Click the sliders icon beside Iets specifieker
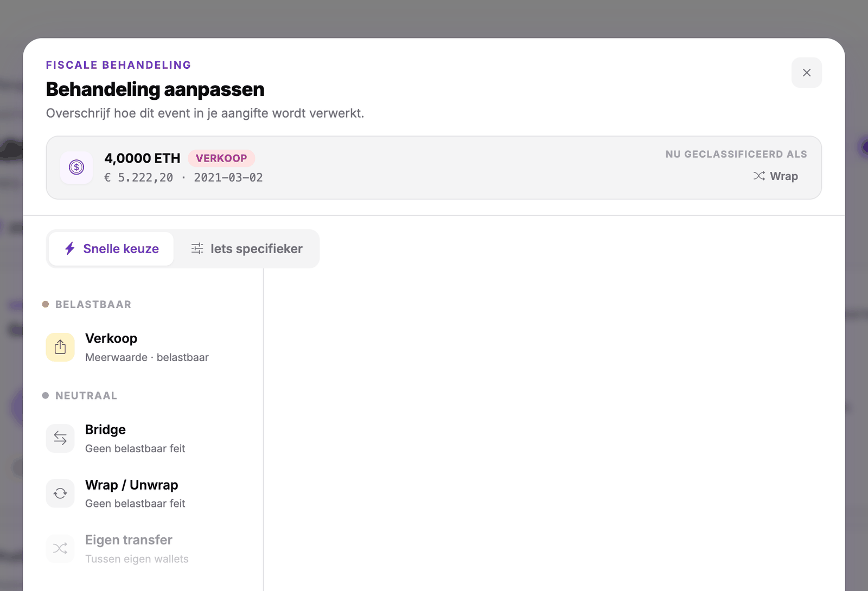This screenshot has width=868, height=591. 197,249
